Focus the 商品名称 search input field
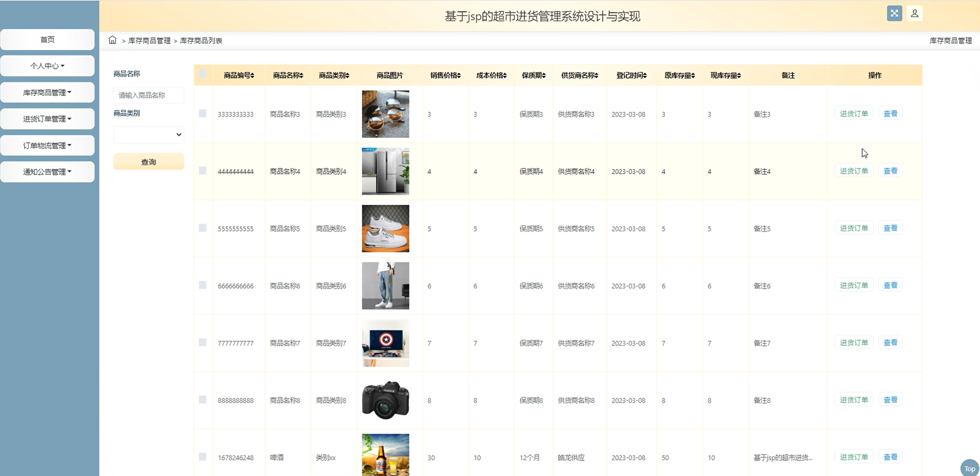Screen dimensions: 980x476 149,95
